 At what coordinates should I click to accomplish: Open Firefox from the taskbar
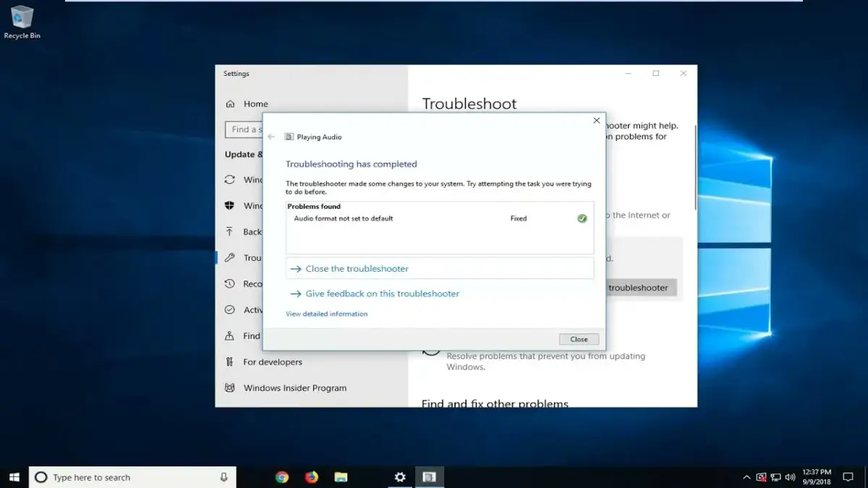point(311,477)
